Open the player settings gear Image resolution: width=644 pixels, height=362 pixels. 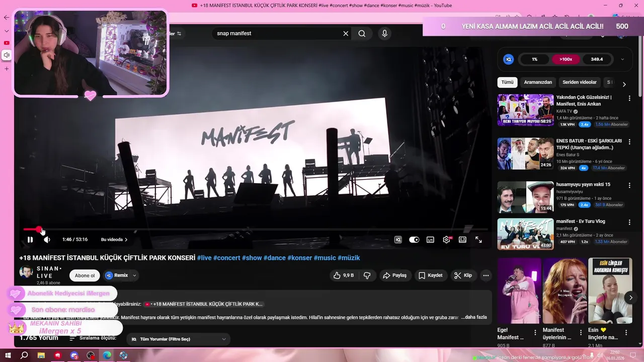446,240
